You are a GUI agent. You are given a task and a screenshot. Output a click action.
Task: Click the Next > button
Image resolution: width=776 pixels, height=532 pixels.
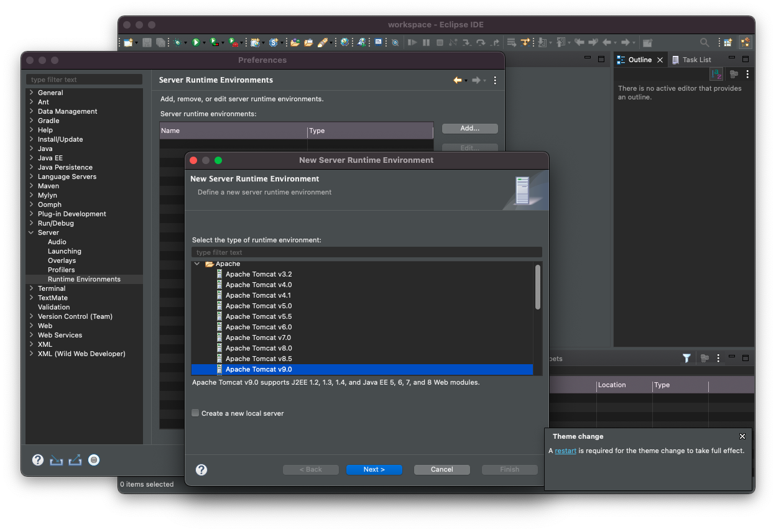[x=374, y=470]
